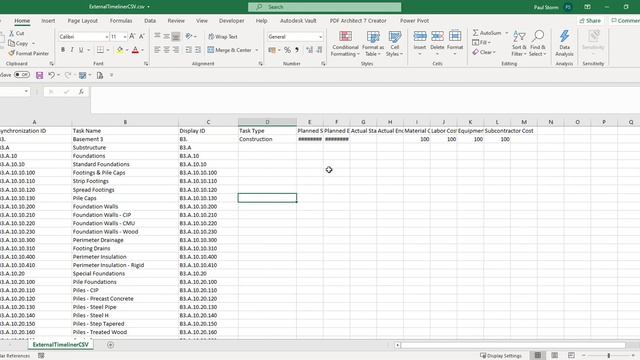Click the Share button

[x=590, y=20]
